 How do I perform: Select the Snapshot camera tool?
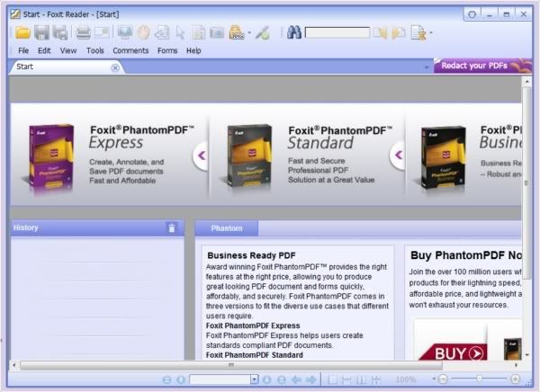click(x=217, y=32)
